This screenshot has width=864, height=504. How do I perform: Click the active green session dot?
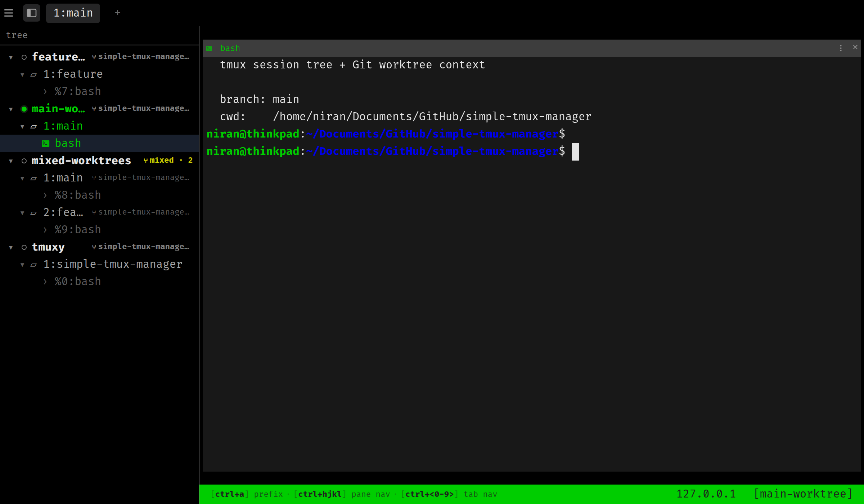click(x=24, y=109)
